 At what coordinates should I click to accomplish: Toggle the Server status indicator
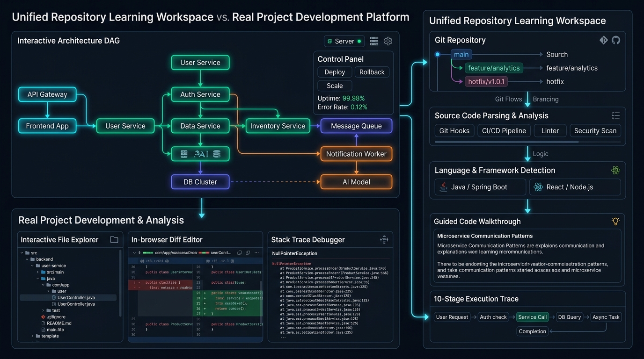pos(359,41)
